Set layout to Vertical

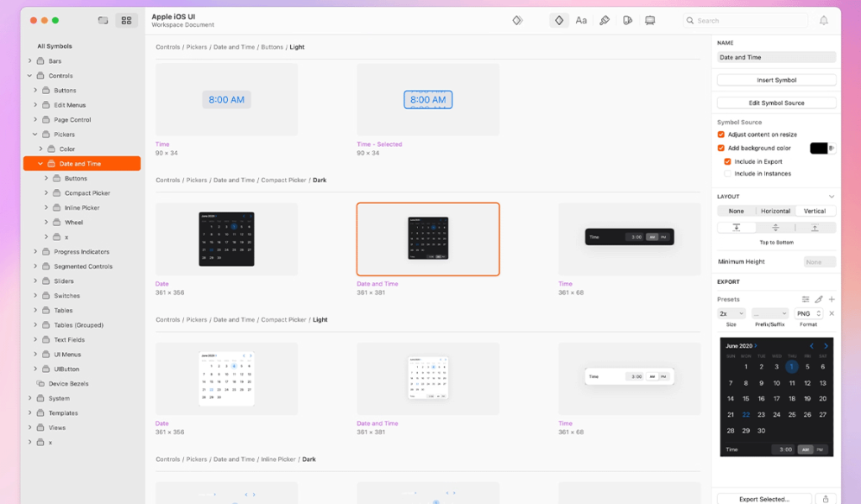tap(815, 211)
